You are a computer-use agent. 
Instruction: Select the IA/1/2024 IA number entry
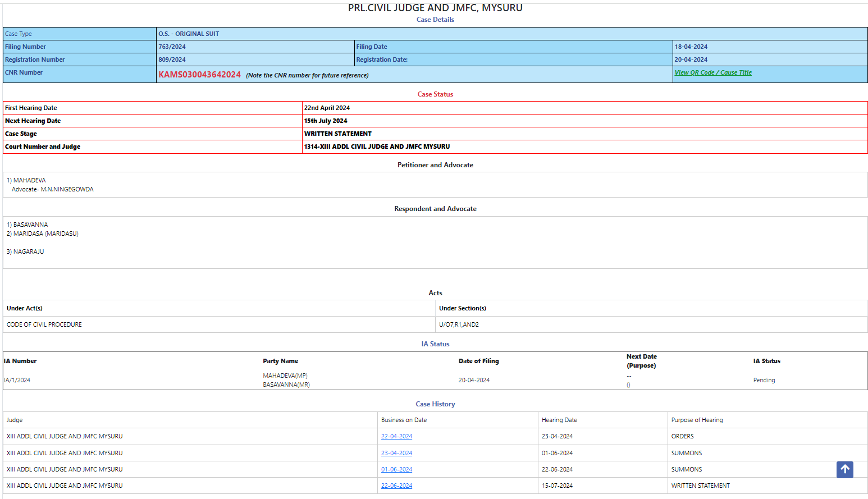point(17,380)
